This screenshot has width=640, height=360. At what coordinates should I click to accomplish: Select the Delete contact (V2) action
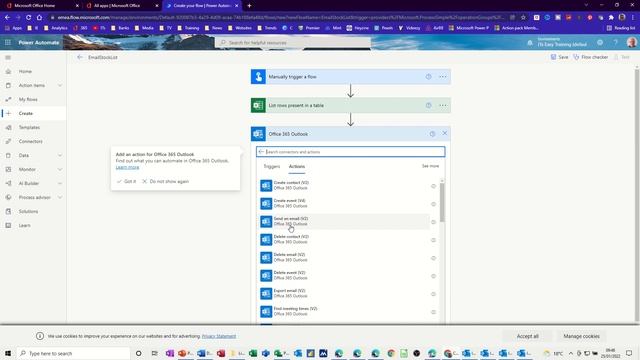(344, 240)
